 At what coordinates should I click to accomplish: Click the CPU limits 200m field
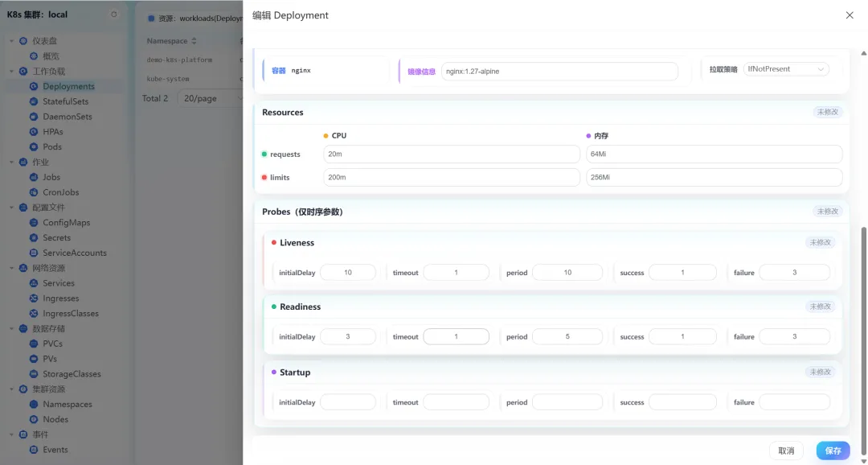coord(452,177)
